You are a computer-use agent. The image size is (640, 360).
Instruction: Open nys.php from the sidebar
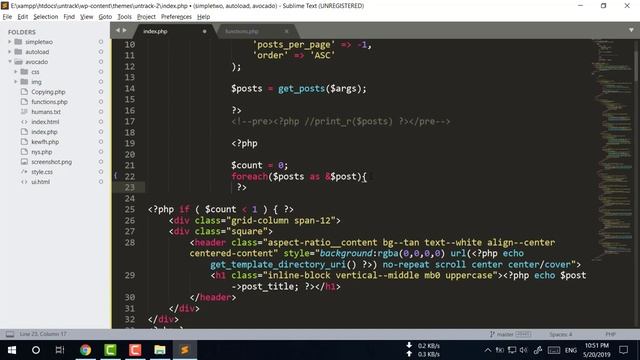(42, 152)
